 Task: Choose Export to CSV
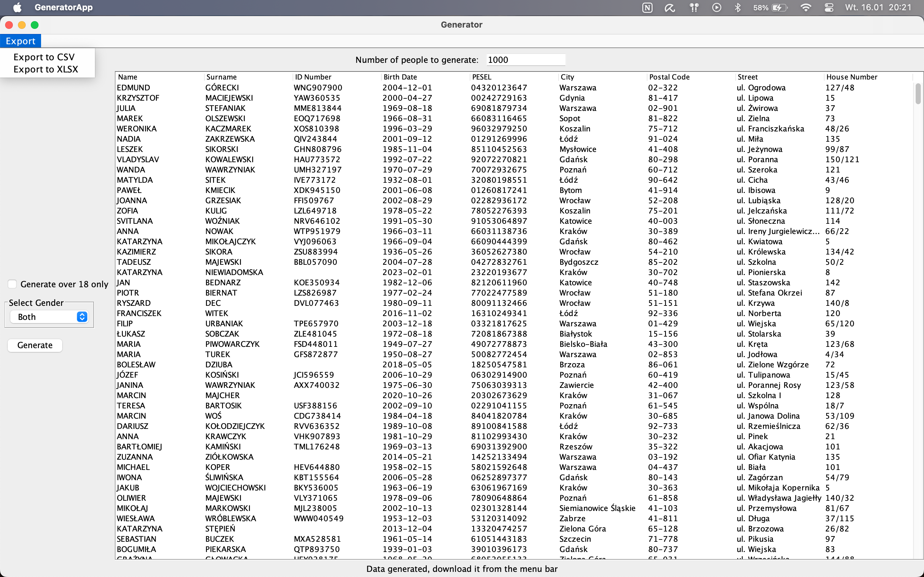point(44,57)
